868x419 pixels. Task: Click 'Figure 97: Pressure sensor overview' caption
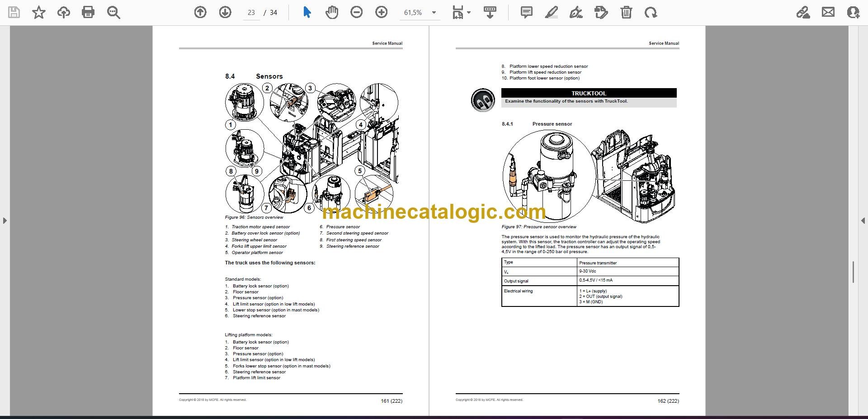coord(539,227)
